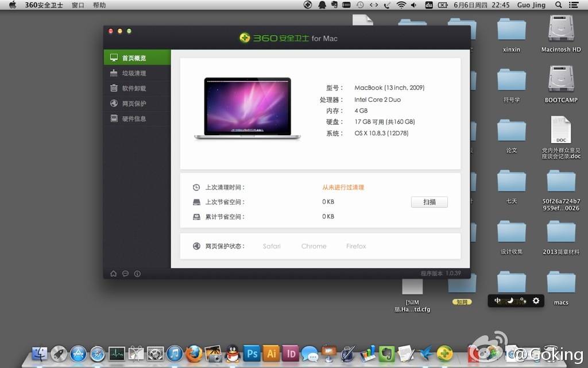Open the App Store in the Dock
The width and height of the screenshot is (588, 368).
[x=78, y=354]
